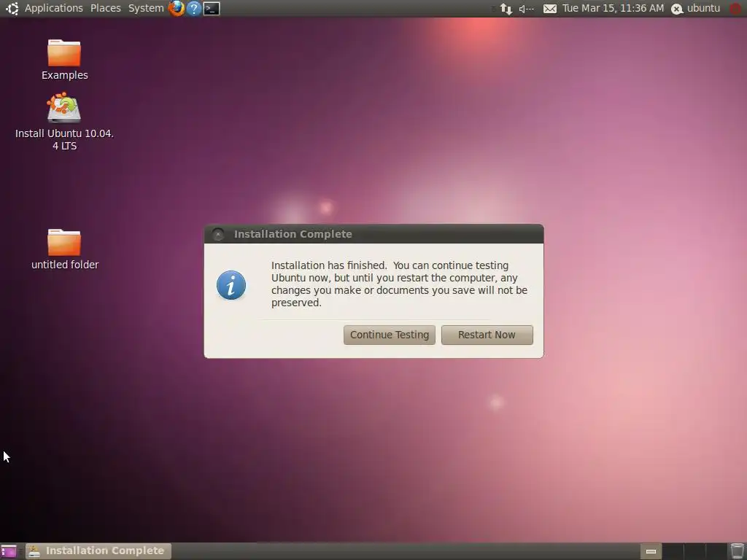
Task: Click the Installation Complete title bar
Action: pos(374,234)
